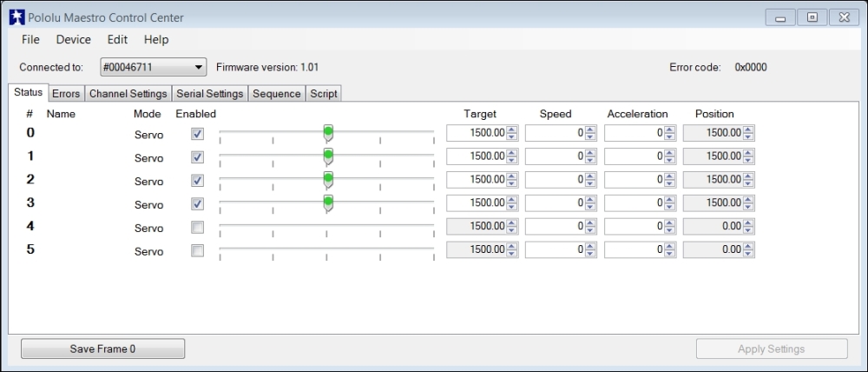Open the Edit menu
The width and height of the screenshot is (868, 372).
[x=117, y=39]
